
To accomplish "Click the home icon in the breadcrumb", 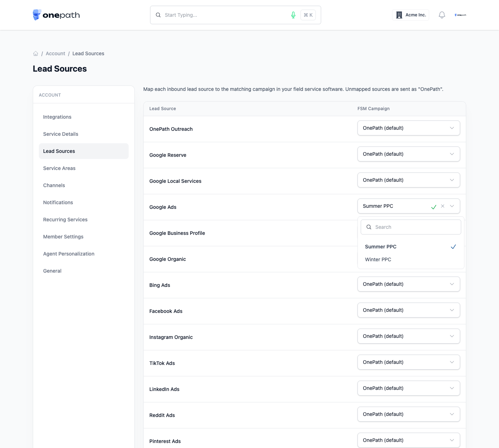I will click(x=36, y=53).
